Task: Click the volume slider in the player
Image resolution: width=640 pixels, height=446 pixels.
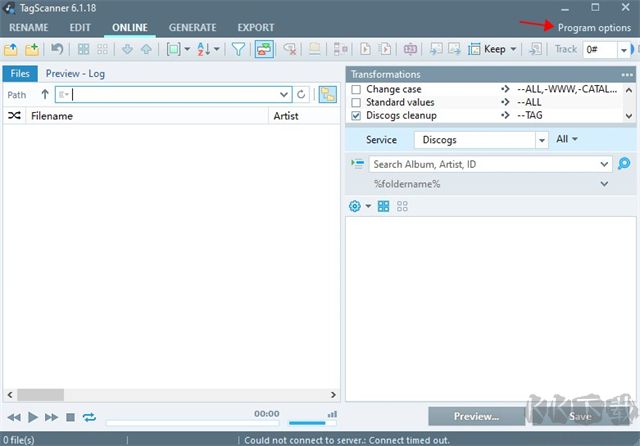Action: click(307, 421)
